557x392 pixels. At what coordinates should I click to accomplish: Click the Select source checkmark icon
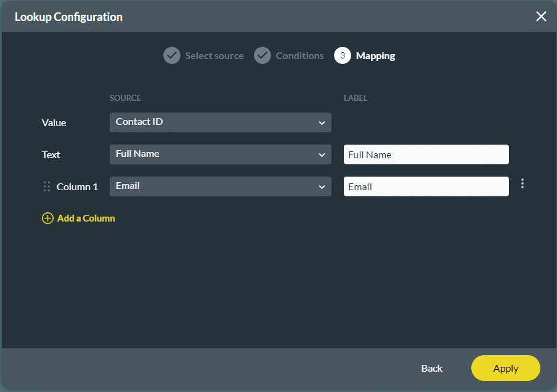tap(172, 56)
